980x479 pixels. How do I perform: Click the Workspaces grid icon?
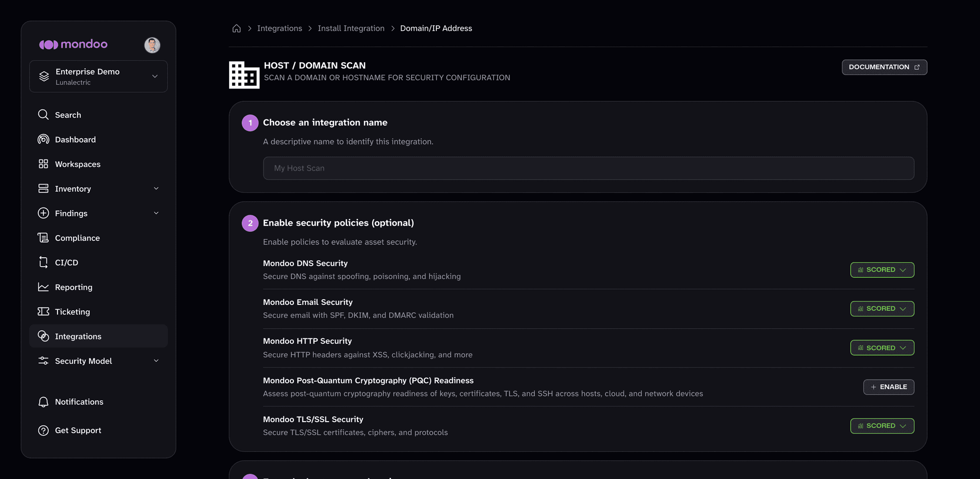pyautogui.click(x=44, y=164)
